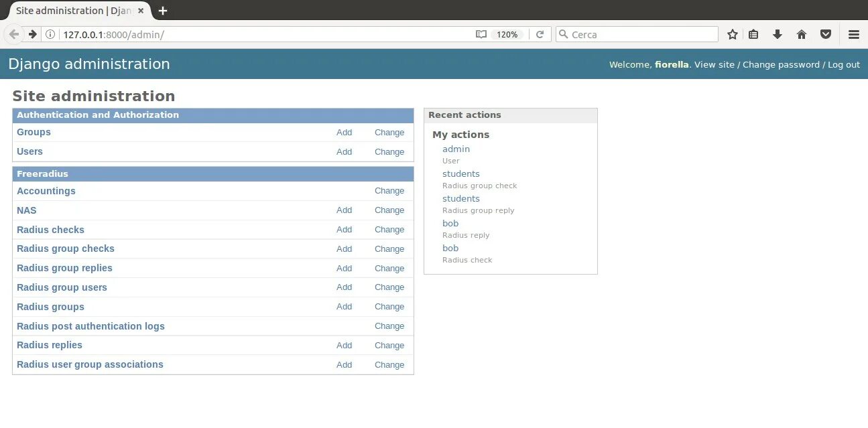This screenshot has height=428, width=868.
Task: Click Change for Radius group replies
Action: (389, 269)
